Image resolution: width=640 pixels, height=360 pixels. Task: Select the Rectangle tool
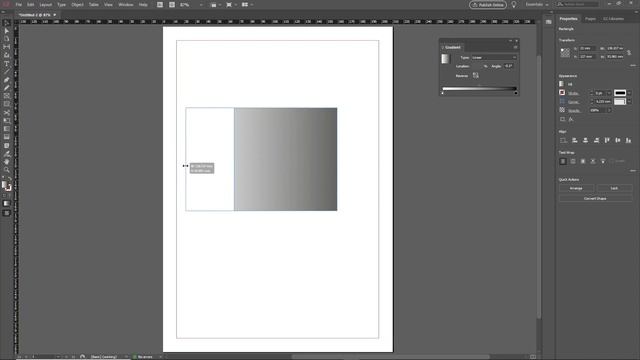[x=7, y=104]
